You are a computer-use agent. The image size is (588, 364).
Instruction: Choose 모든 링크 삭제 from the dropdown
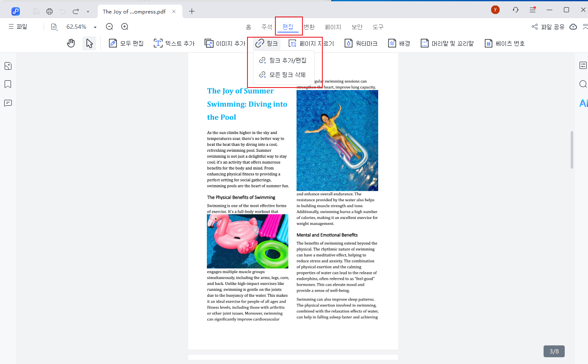(283, 75)
